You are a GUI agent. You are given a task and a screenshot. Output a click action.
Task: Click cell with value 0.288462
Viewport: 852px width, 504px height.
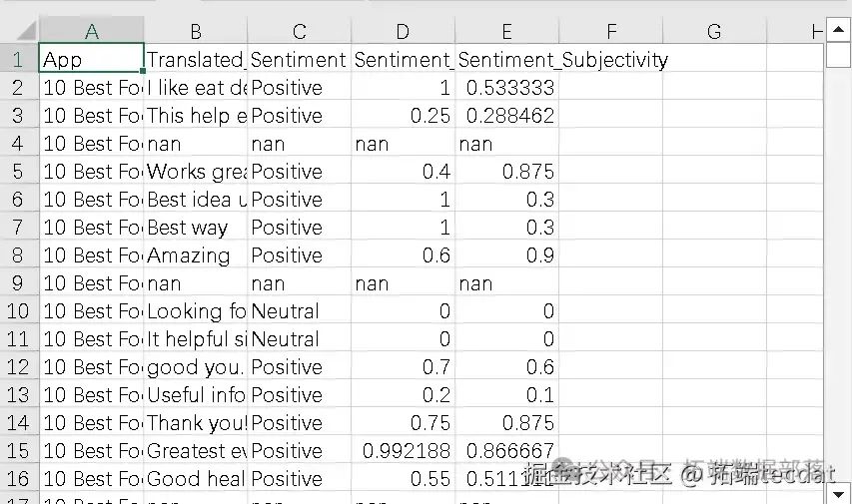(506, 115)
